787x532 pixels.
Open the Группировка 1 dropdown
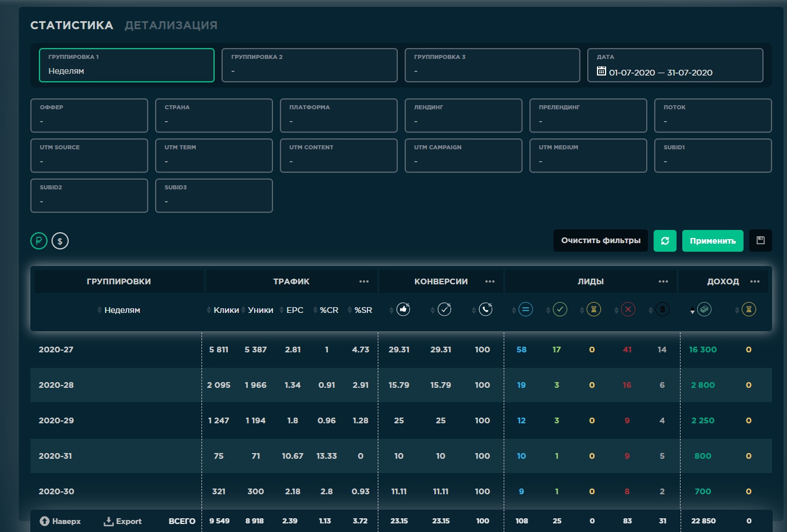[126, 65]
